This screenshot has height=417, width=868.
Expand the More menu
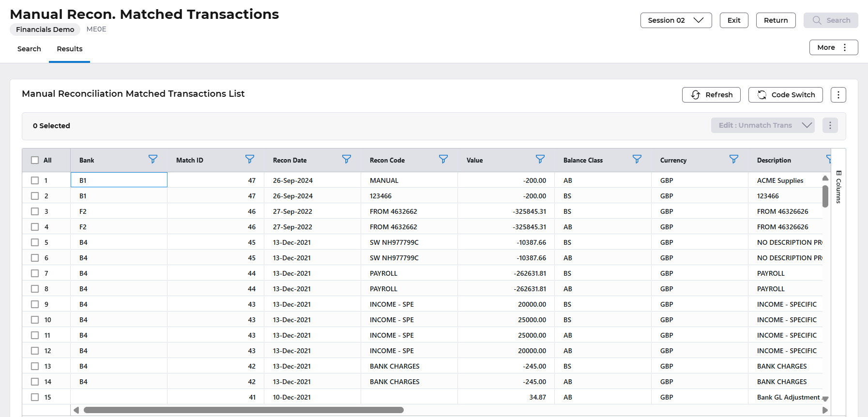coord(833,47)
